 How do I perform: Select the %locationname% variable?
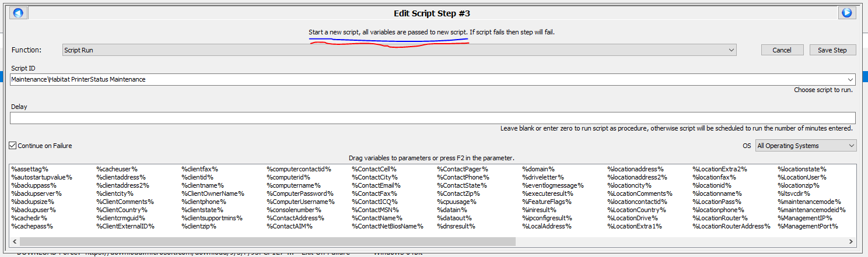coord(717,193)
